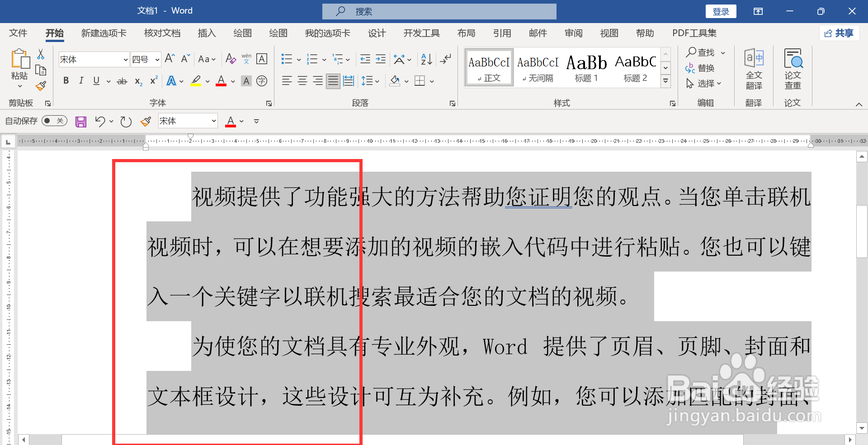The width and height of the screenshot is (868, 445).
Task: Apply subscript formatting
Action: click(138, 81)
